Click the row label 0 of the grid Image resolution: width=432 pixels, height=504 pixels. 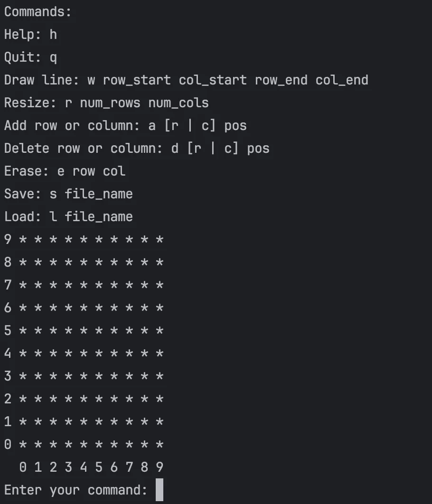[x=8, y=445]
